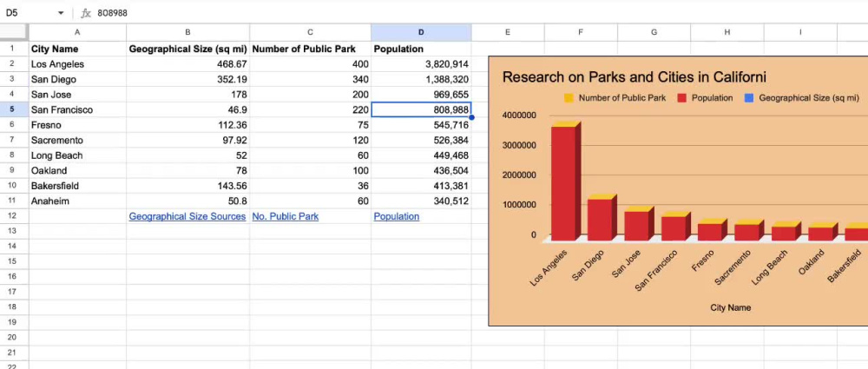Select row 1 header
The image size is (868, 369).
click(x=15, y=49)
